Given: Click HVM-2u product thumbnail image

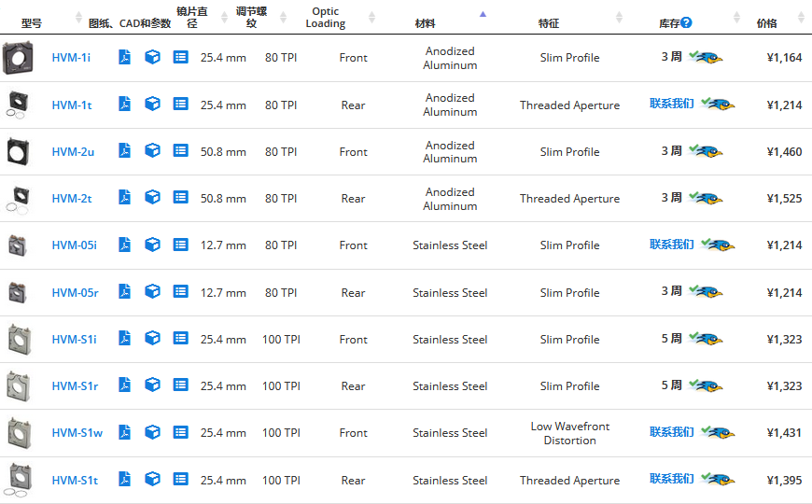Looking at the screenshot, I should [18, 151].
